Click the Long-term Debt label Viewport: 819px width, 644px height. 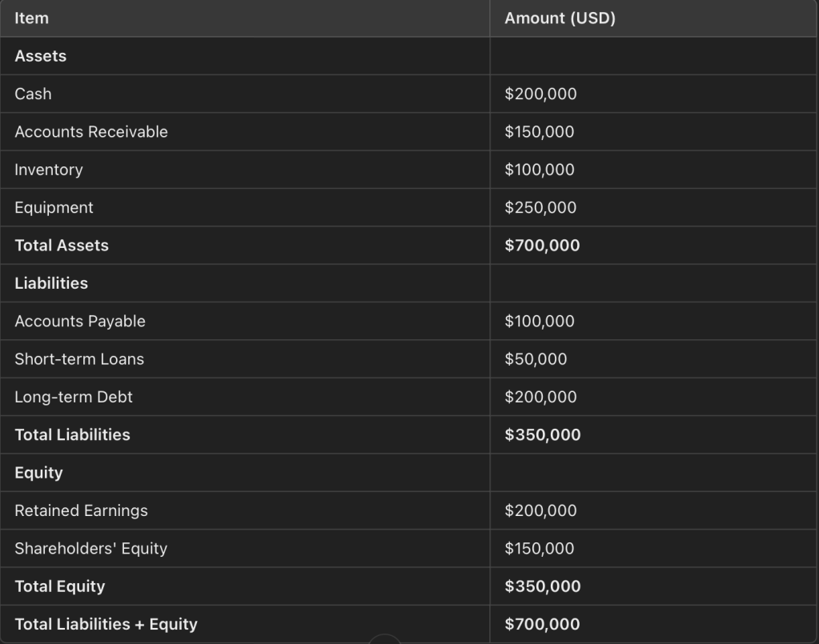(74, 397)
